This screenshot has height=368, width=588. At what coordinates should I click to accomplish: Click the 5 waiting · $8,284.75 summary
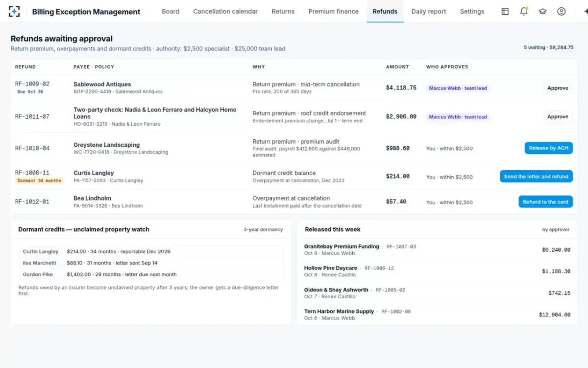(x=548, y=48)
